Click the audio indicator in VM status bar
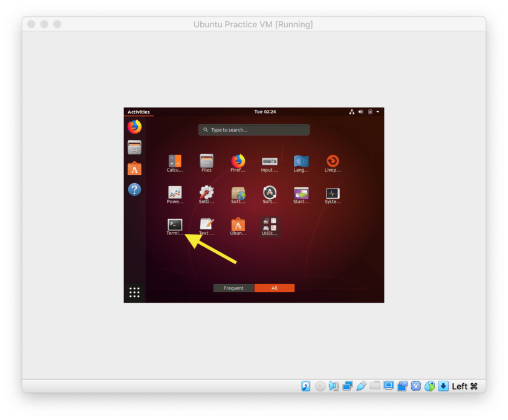The width and height of the screenshot is (508, 420). pos(334,386)
